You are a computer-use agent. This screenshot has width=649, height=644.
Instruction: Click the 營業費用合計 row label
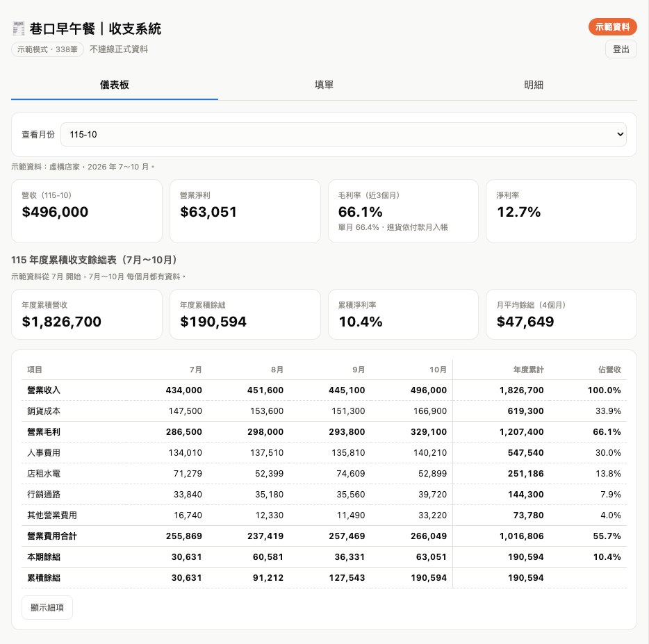pos(51,536)
